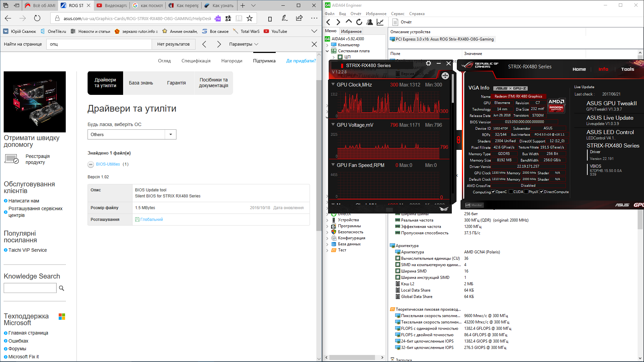This screenshot has width=644, height=362.
Task: Expand the Компьютер tree node
Action: pos(327,45)
